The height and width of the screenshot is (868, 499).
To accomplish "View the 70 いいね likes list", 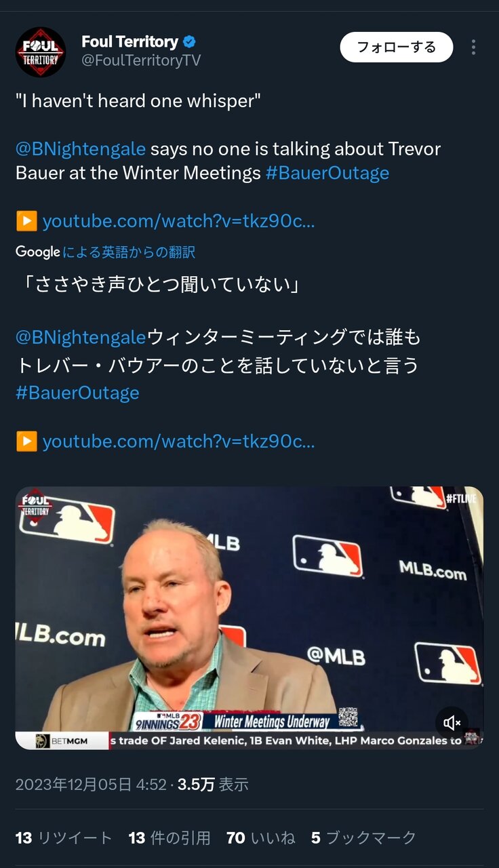I will pos(261,838).
